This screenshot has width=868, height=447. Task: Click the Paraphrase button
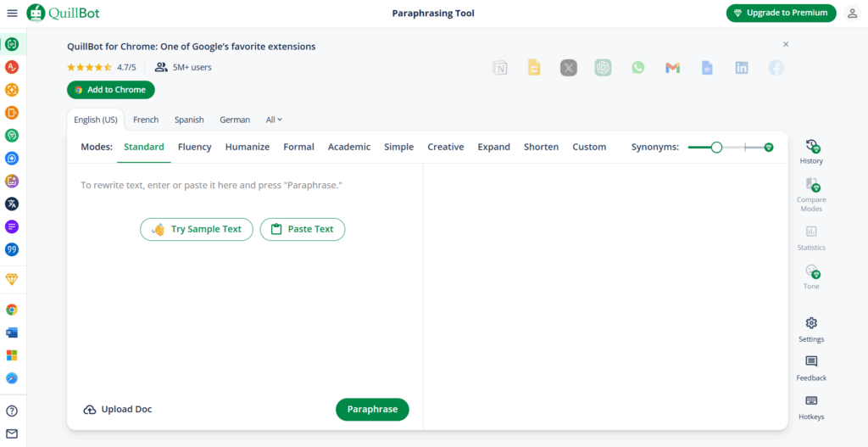[x=372, y=409]
